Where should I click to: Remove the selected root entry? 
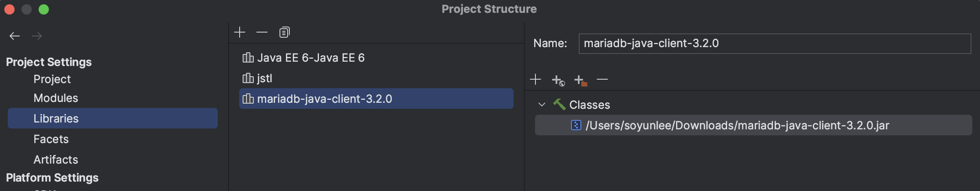point(602,79)
